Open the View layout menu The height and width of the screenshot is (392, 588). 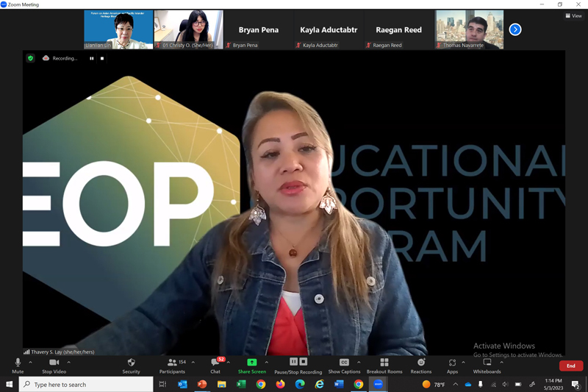[x=574, y=15]
